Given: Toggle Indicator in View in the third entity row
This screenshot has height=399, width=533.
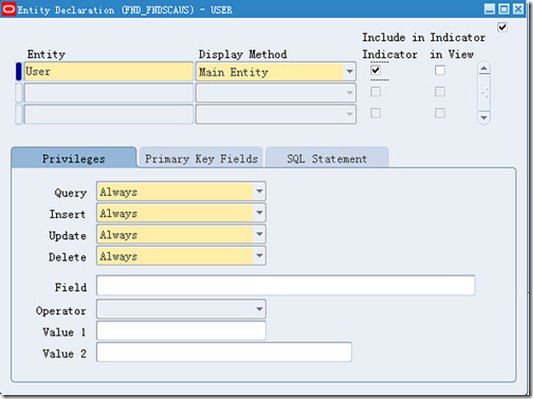Looking at the screenshot, I should 440,113.
